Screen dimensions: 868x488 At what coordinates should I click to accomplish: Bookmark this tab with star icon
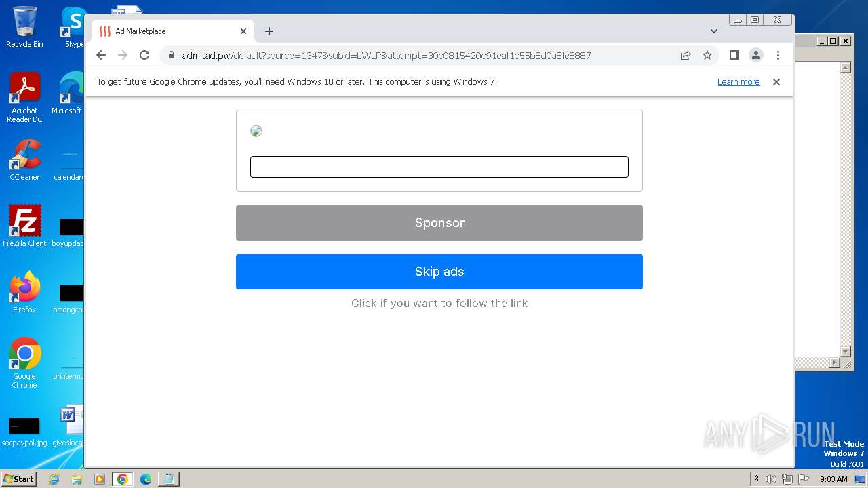click(x=707, y=55)
